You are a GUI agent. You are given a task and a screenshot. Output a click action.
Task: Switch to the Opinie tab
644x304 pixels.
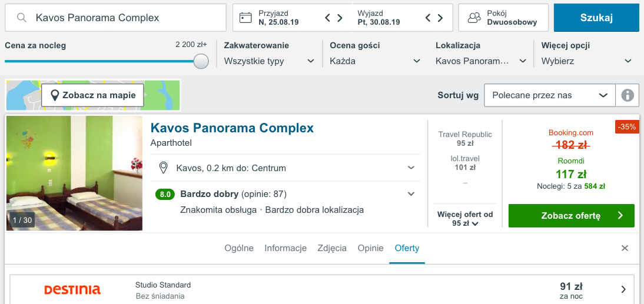370,248
